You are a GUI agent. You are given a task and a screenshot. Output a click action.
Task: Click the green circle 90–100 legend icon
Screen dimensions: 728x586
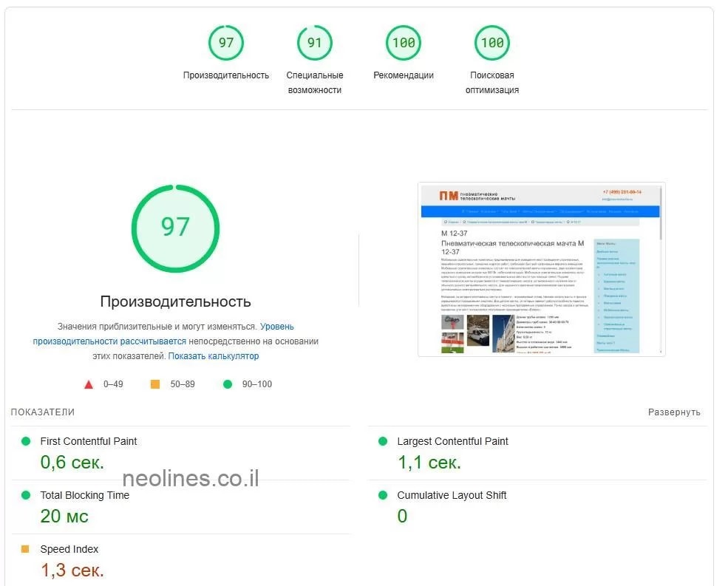228,384
